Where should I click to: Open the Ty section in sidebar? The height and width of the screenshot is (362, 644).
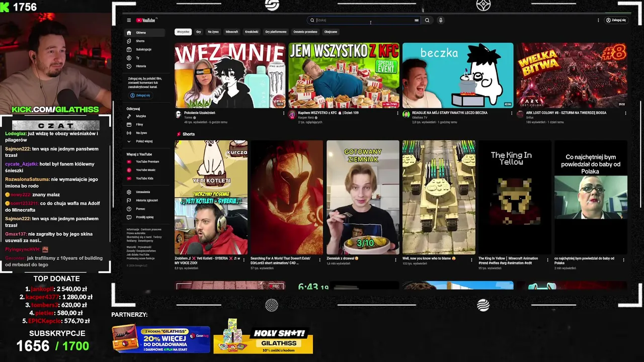point(145,58)
